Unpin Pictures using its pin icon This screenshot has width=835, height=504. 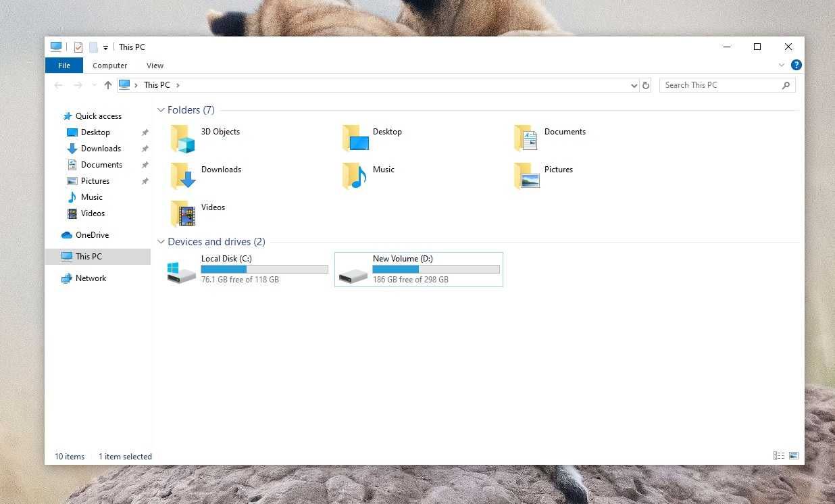pyautogui.click(x=145, y=181)
